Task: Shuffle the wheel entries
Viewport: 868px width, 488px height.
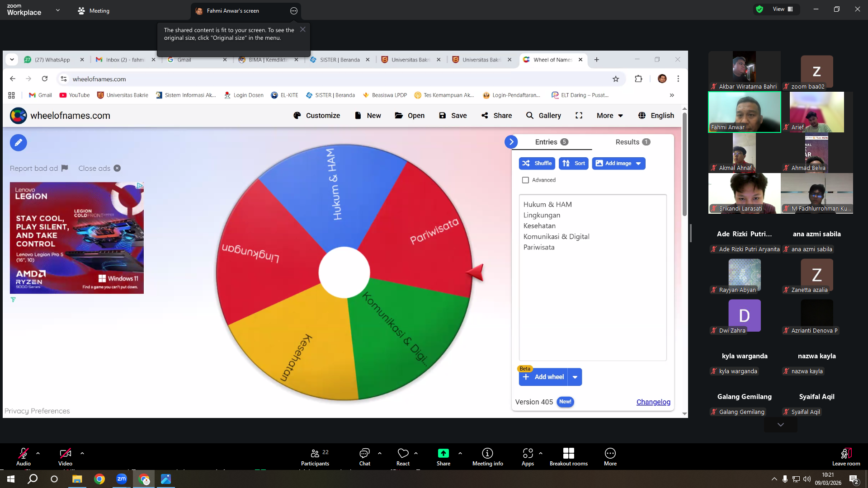Action: pyautogui.click(x=537, y=164)
